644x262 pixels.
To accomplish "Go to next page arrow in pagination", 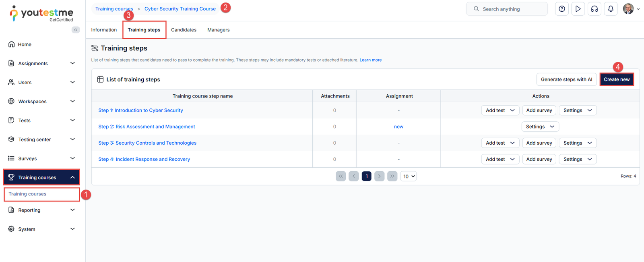I will [379, 176].
